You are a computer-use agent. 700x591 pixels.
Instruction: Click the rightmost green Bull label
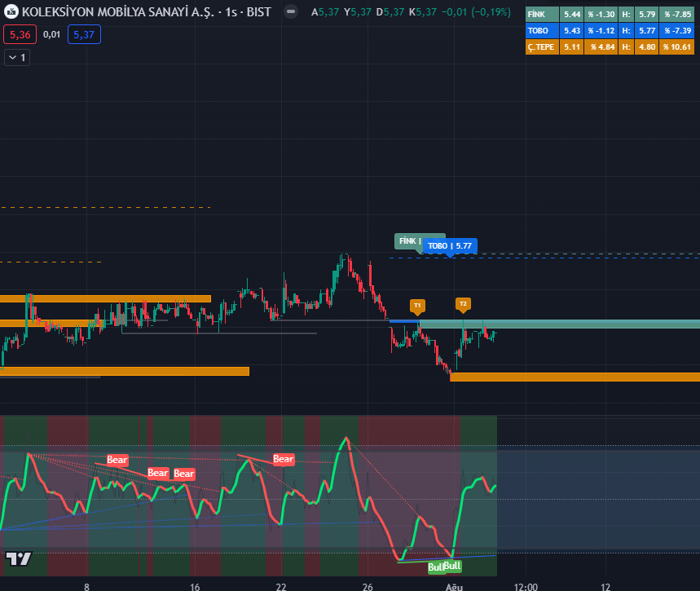point(452,566)
